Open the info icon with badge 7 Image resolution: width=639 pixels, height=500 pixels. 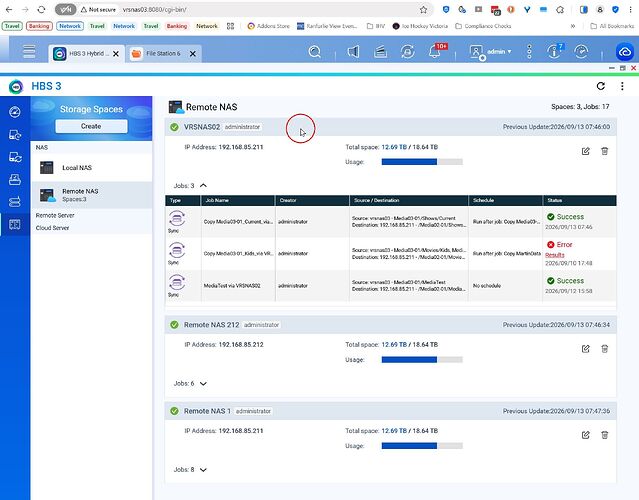[x=555, y=52]
